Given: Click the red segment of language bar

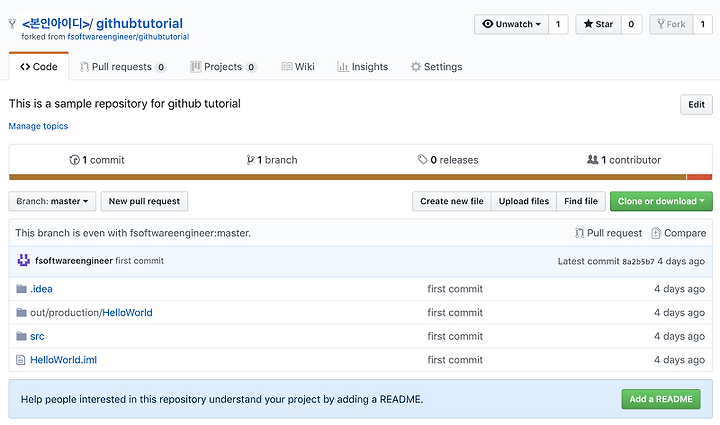Looking at the screenshot, I should pos(699,177).
